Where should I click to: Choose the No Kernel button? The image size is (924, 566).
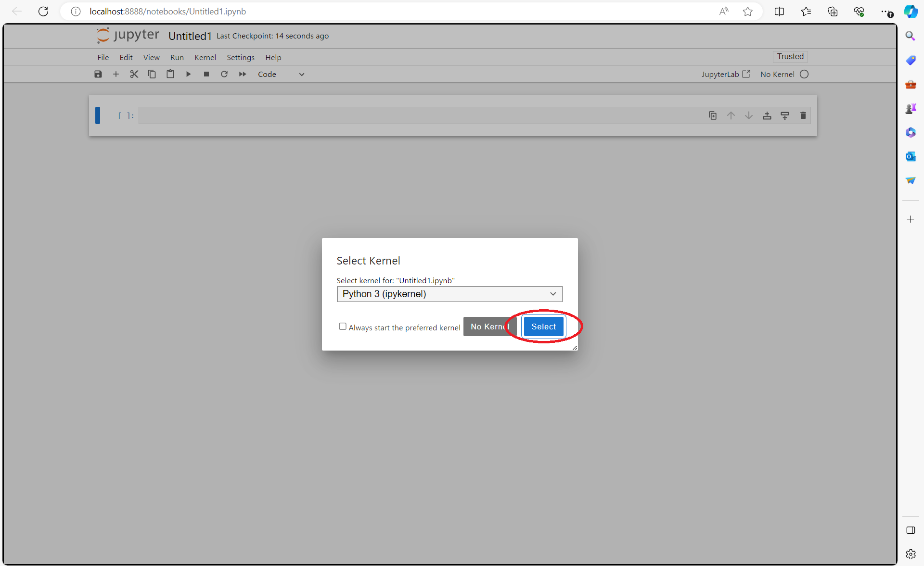click(x=487, y=327)
